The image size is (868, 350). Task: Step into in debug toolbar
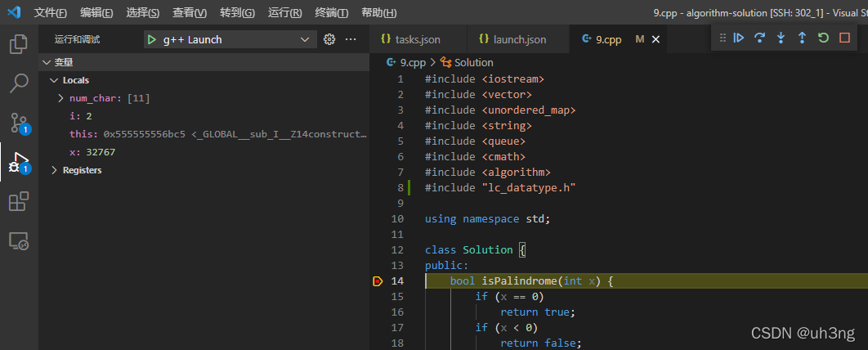(x=781, y=38)
